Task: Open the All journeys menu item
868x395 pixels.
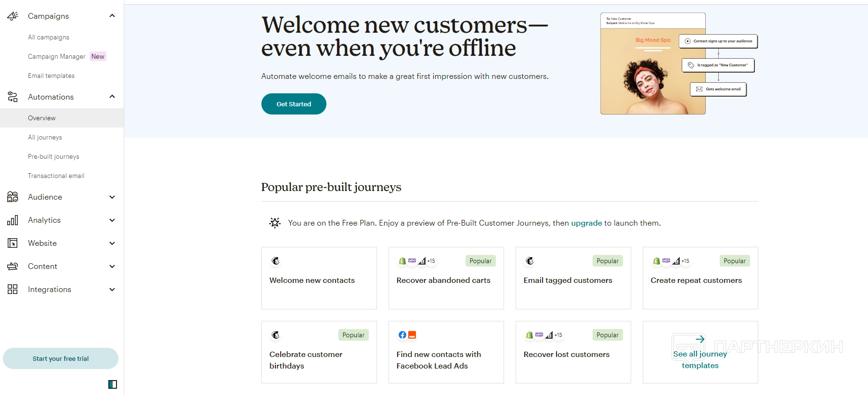Action: (x=45, y=137)
